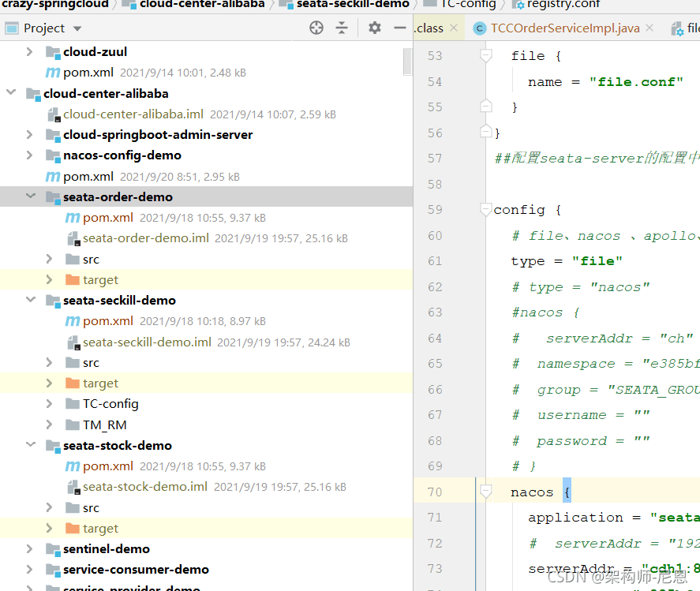Click fold end marker at line 56
700x591 pixels.
pyautogui.click(x=485, y=132)
